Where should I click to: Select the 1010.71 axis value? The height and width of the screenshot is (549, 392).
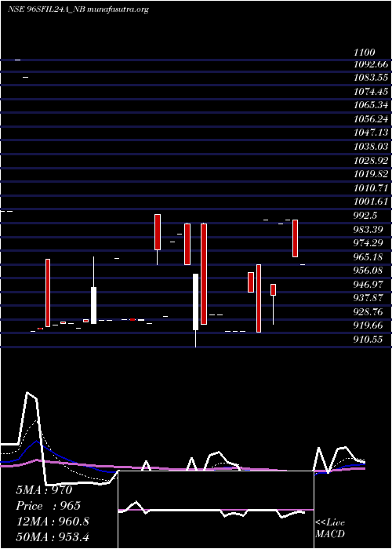point(371,188)
